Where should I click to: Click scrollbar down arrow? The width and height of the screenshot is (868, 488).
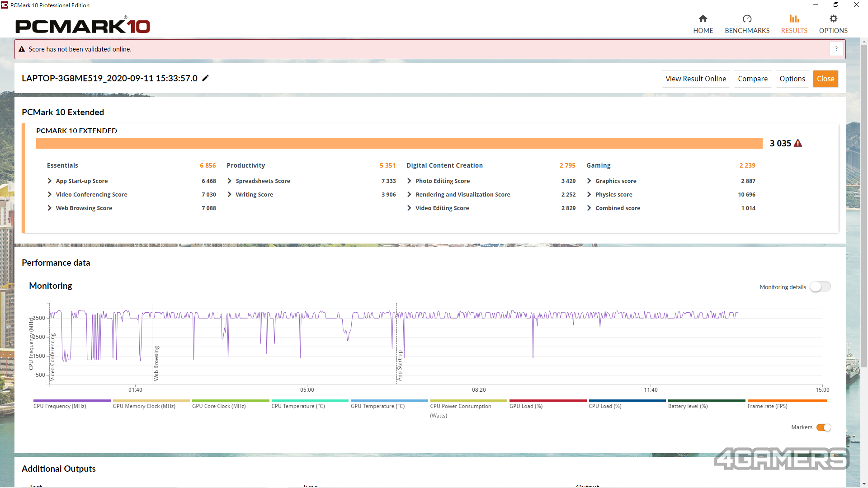click(x=864, y=484)
